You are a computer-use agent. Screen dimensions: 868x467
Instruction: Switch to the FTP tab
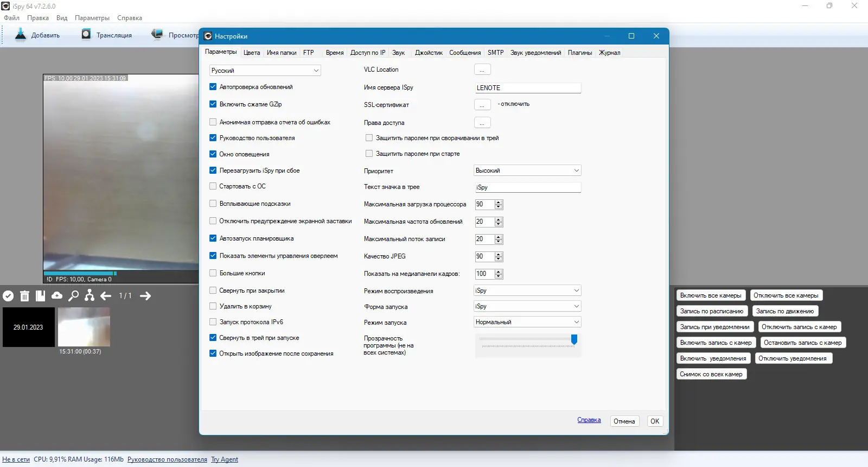(309, 53)
